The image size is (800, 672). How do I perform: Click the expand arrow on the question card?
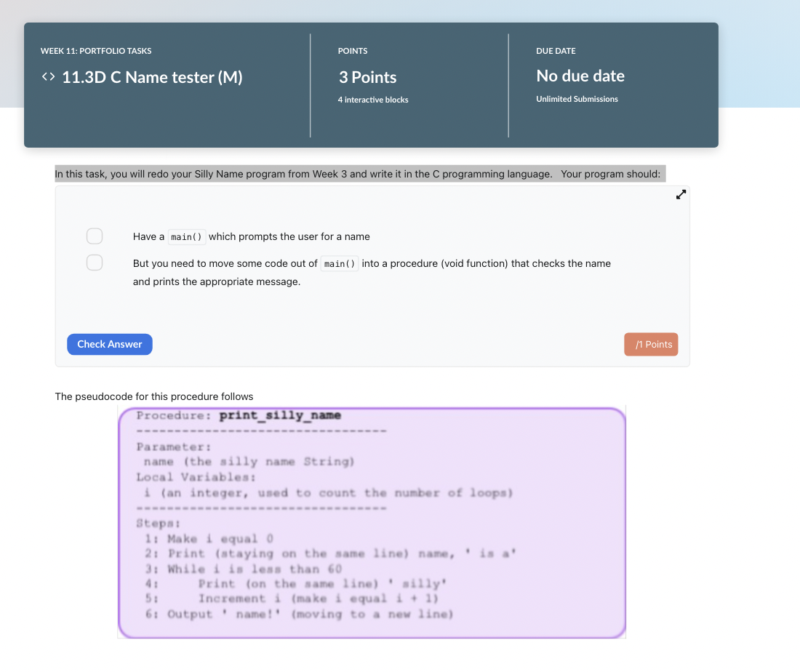click(x=681, y=194)
